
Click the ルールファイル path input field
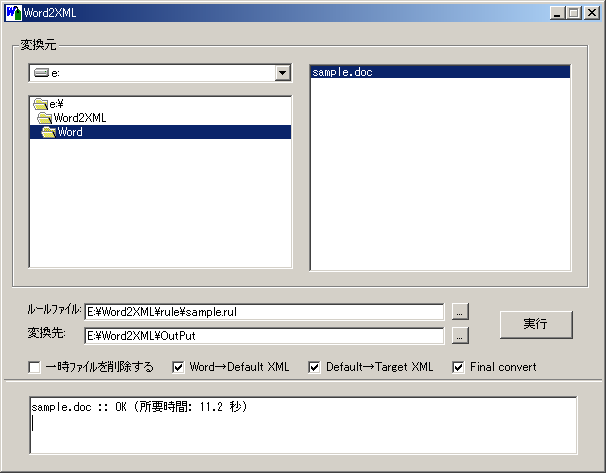pos(264,312)
